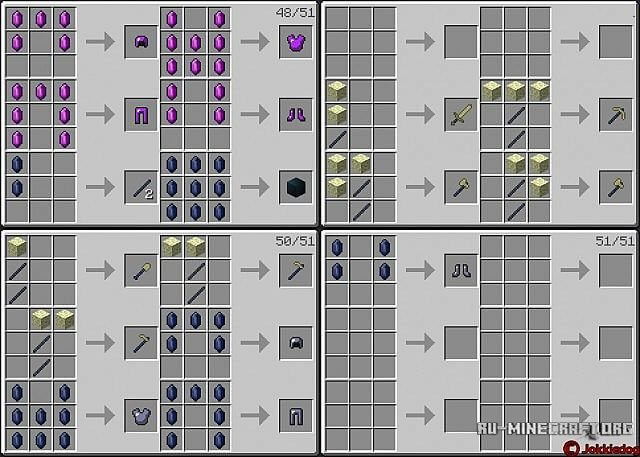
Task: Select the end stone pickaxe output
Action: (x=616, y=115)
